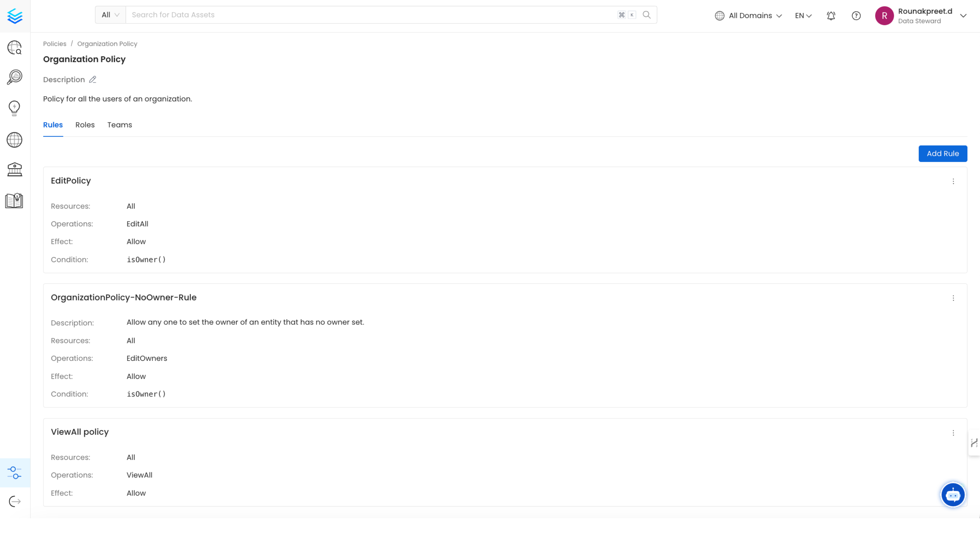Open the notifications bell
This screenshot has height=536, width=980.
(x=831, y=16)
